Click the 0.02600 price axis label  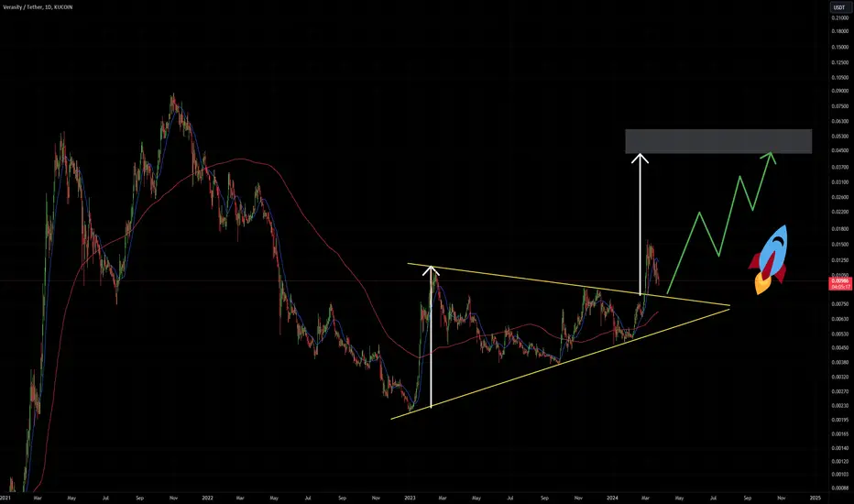[x=840, y=197]
